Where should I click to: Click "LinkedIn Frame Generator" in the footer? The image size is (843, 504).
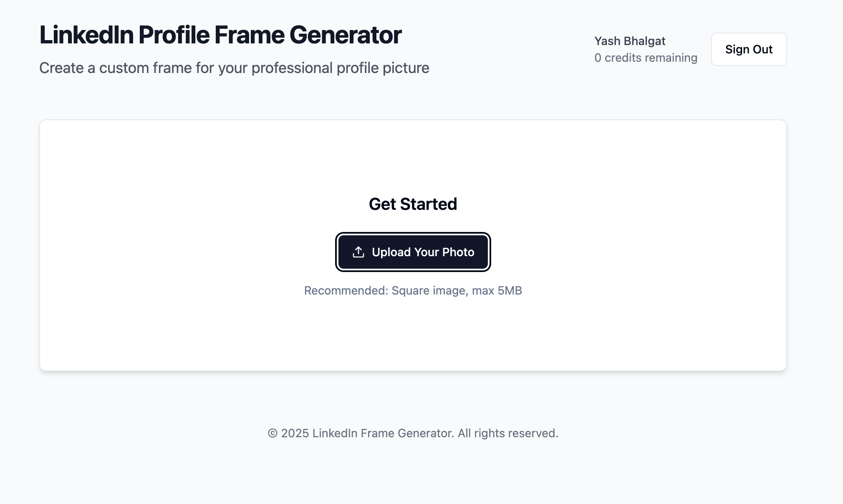coord(383,433)
